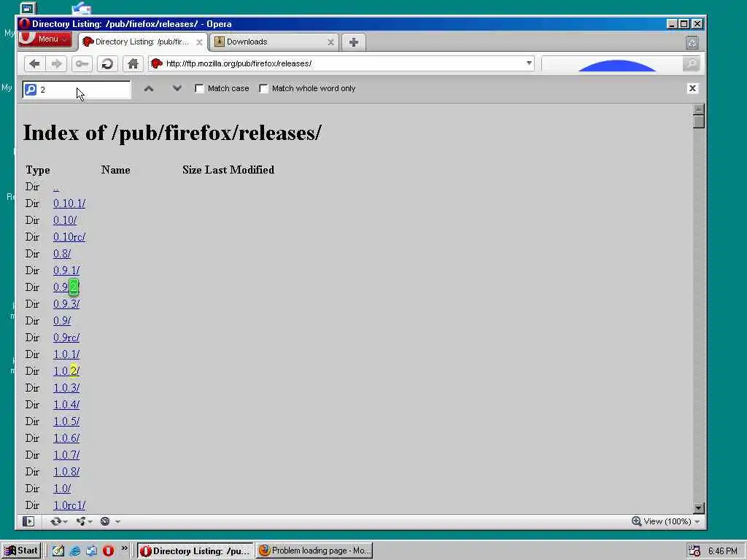Click the system tray scheduler icon

point(694,551)
